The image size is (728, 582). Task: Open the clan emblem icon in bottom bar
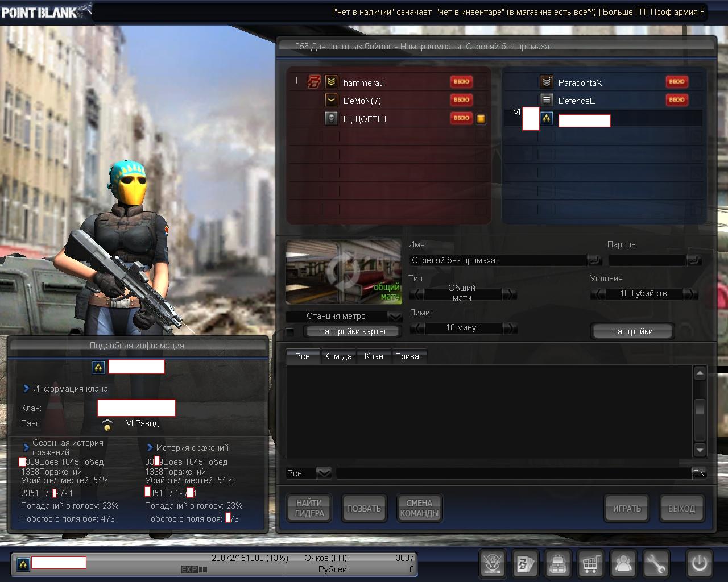[x=493, y=564]
